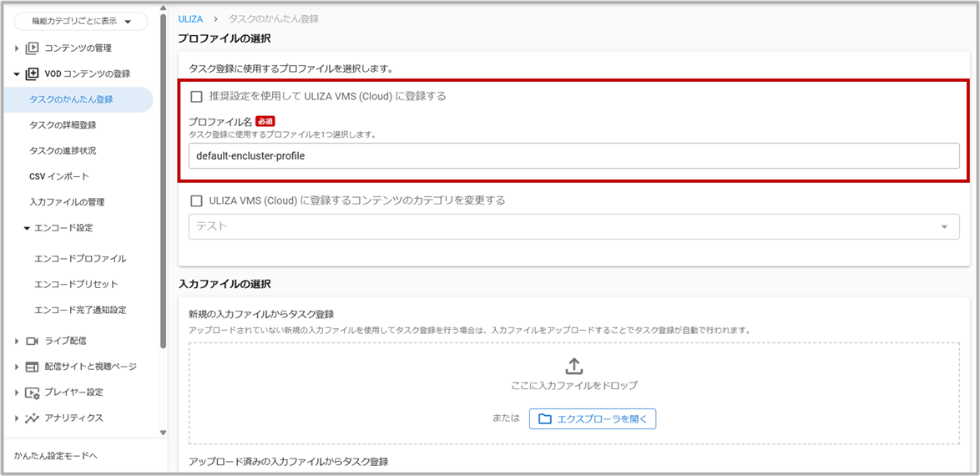Open エンコード完了通知設定 menu item
The height and width of the screenshot is (476, 980).
point(80,310)
